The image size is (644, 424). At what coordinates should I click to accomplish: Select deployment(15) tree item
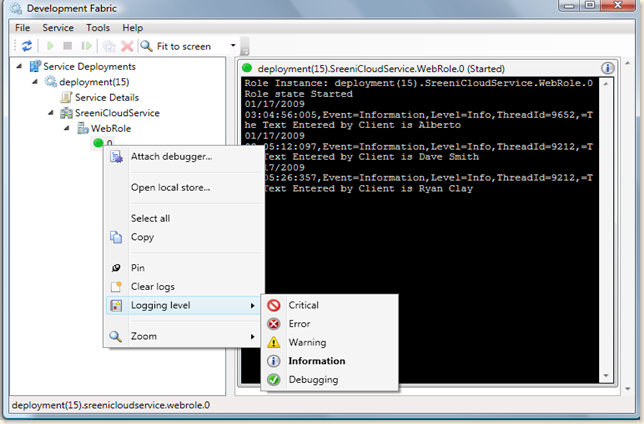[x=94, y=82]
